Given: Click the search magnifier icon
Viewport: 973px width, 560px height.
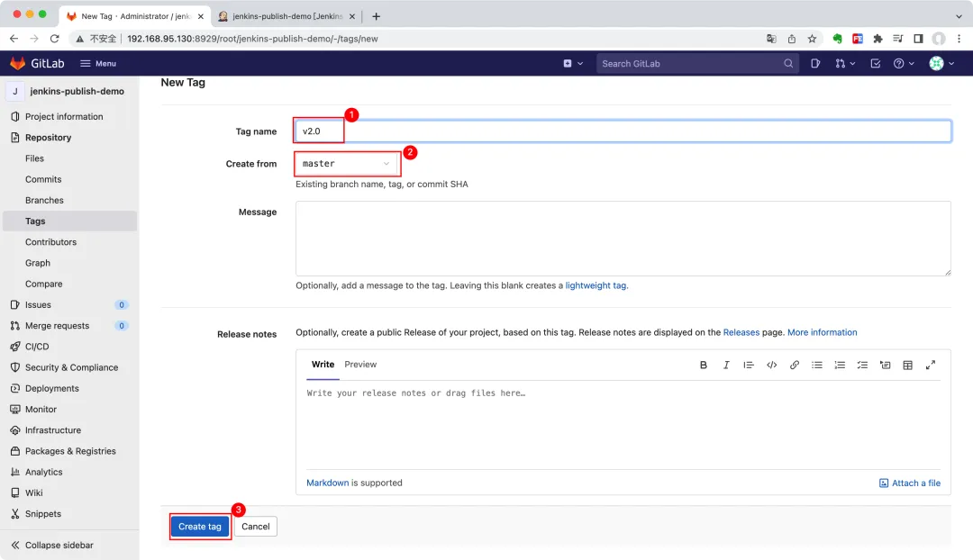Looking at the screenshot, I should click(788, 63).
